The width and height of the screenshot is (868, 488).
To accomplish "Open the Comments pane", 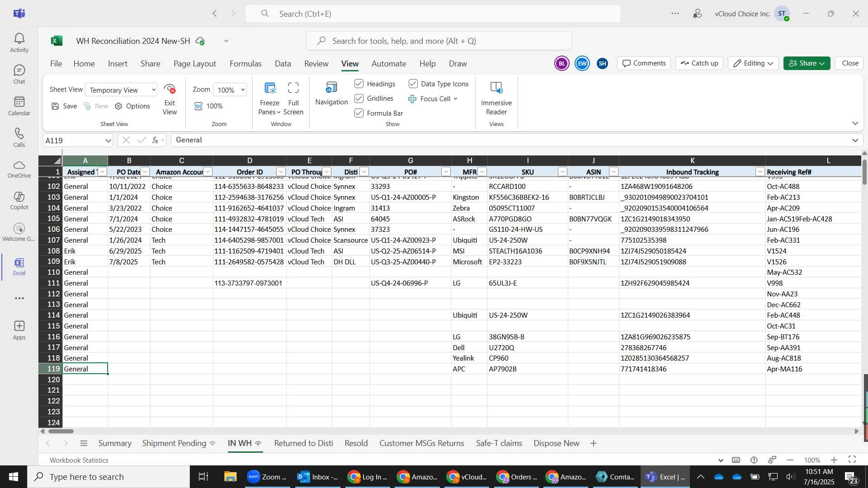I will 644,63.
